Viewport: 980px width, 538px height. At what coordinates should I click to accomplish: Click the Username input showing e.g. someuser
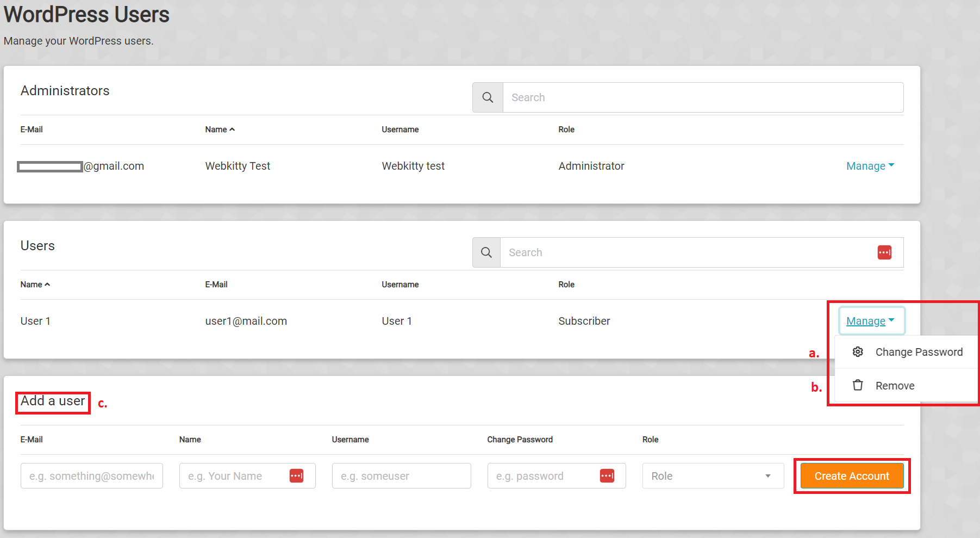point(402,476)
